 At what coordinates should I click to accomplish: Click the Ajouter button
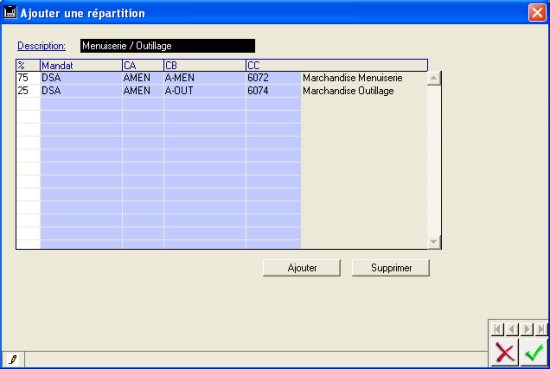click(302, 268)
